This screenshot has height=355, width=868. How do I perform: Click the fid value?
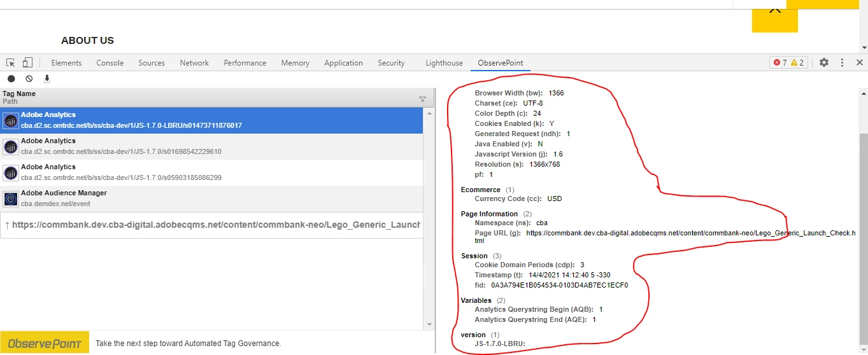pyautogui.click(x=559, y=285)
